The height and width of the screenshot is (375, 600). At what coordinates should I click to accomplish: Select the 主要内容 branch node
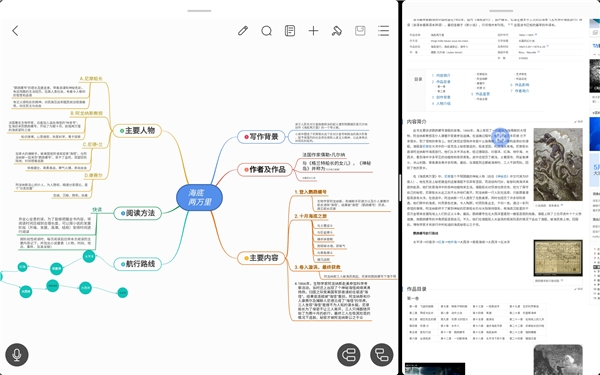click(261, 258)
